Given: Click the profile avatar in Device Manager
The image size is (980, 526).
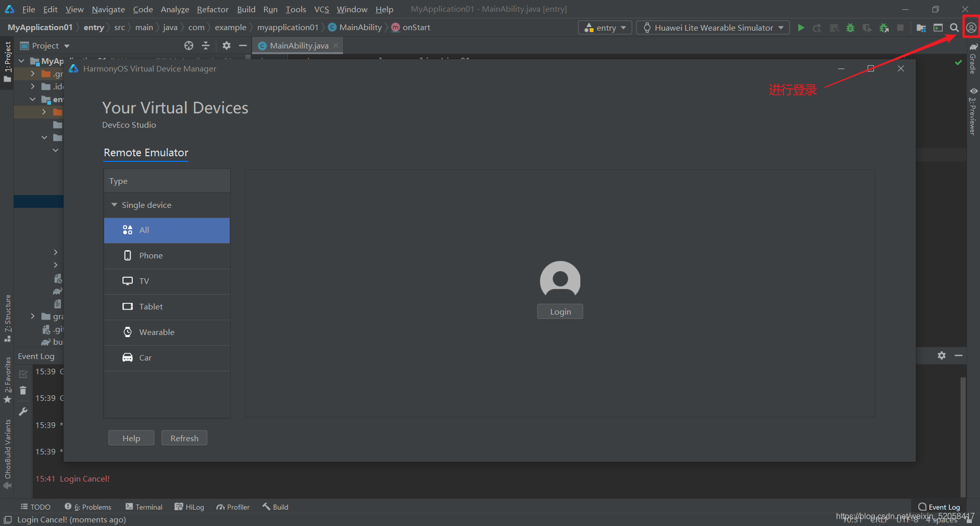Looking at the screenshot, I should point(560,280).
